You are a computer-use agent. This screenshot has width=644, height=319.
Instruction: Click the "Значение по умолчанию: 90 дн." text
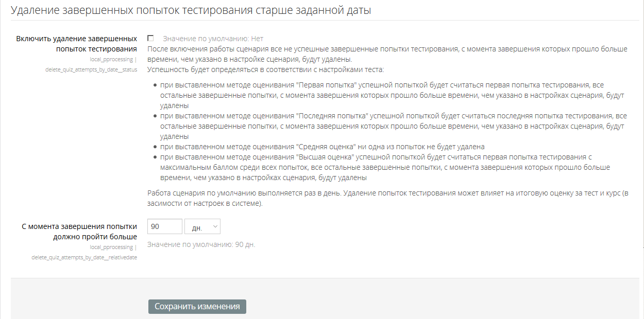(201, 244)
